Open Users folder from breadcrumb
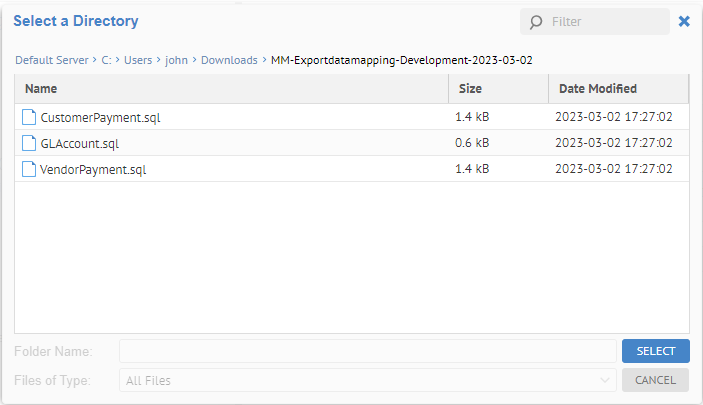Image resolution: width=703 pixels, height=405 pixels. [138, 60]
